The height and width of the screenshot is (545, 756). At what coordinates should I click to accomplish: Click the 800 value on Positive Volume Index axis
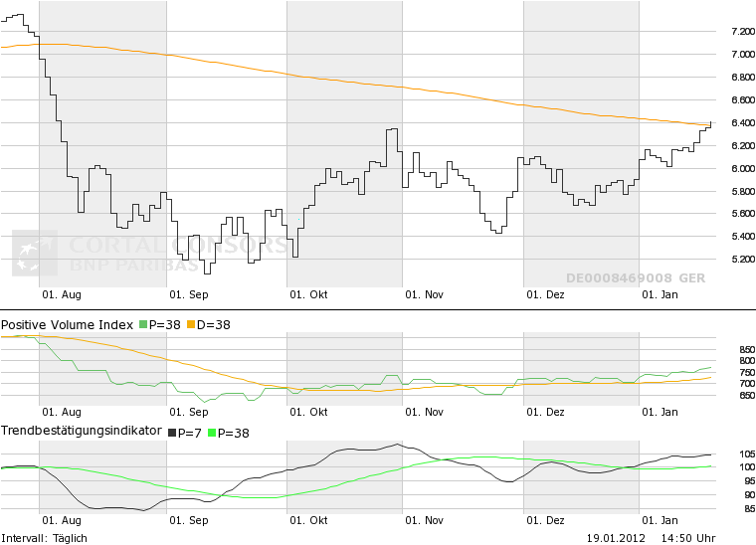747,361
